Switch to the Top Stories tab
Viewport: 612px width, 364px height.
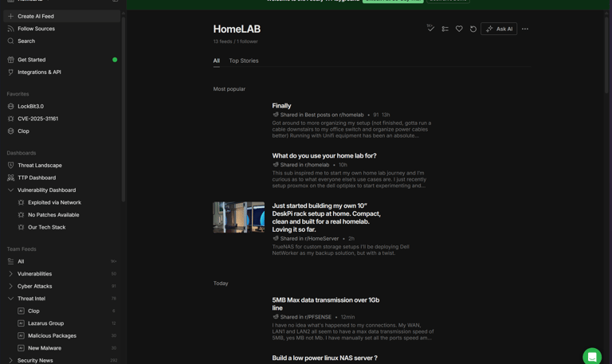pyautogui.click(x=244, y=61)
